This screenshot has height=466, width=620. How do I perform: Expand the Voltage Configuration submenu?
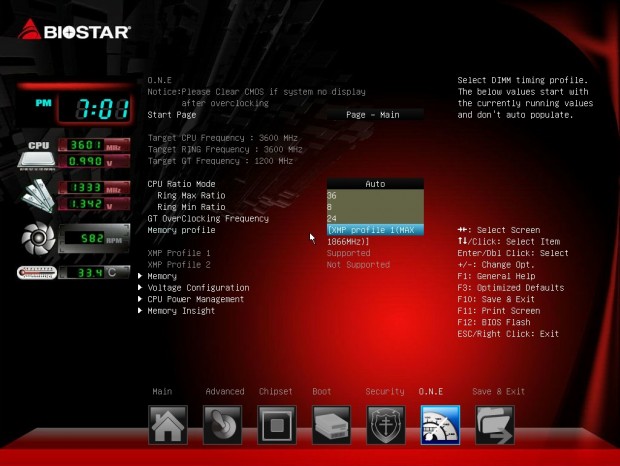198,288
